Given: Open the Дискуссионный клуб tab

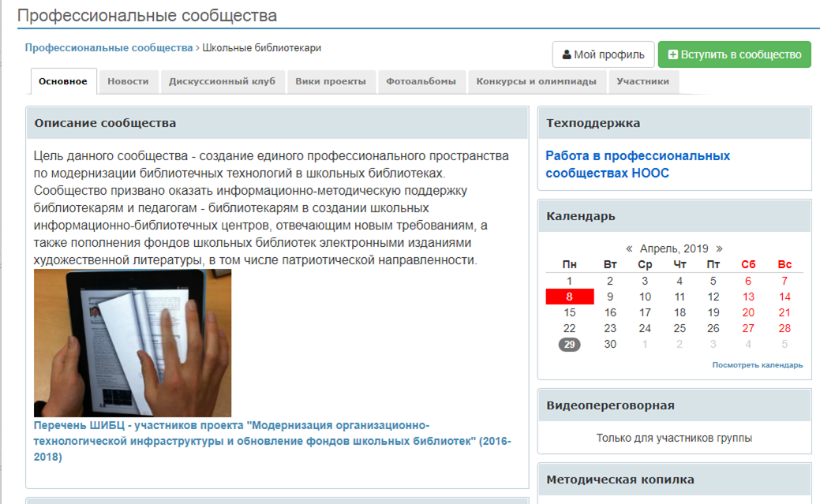Looking at the screenshot, I should click(x=222, y=81).
